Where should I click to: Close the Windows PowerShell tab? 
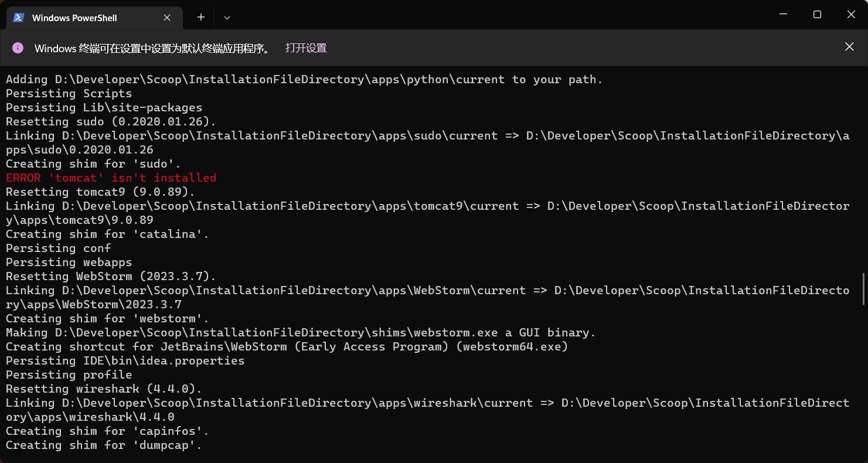(x=167, y=18)
